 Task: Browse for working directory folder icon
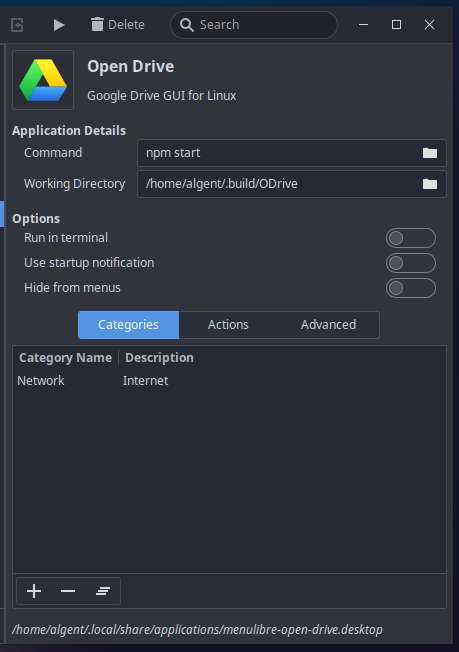coord(430,184)
